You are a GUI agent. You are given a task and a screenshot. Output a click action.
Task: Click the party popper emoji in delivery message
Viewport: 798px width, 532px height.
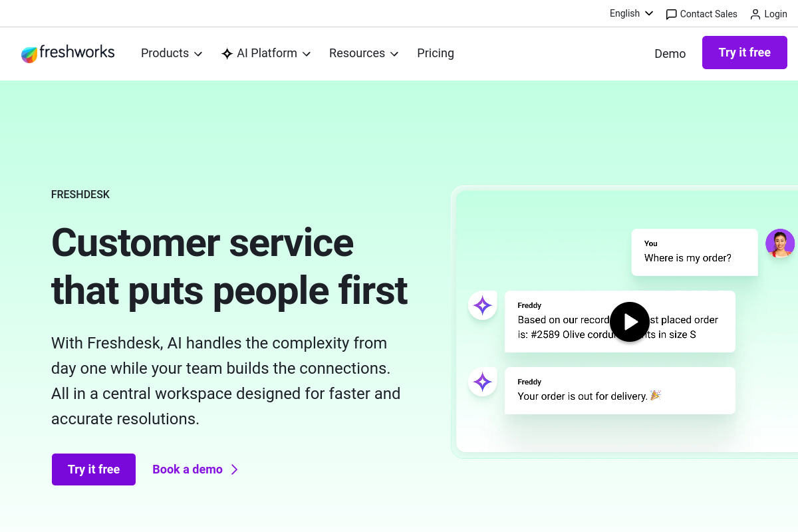point(656,396)
